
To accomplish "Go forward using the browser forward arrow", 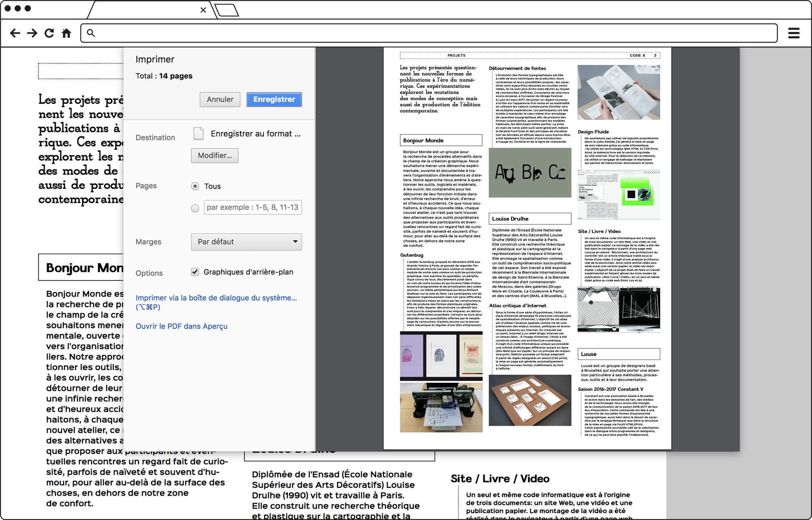I will (x=32, y=33).
